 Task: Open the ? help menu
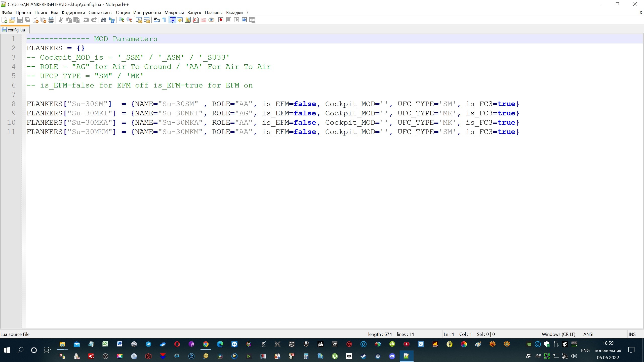(247, 13)
